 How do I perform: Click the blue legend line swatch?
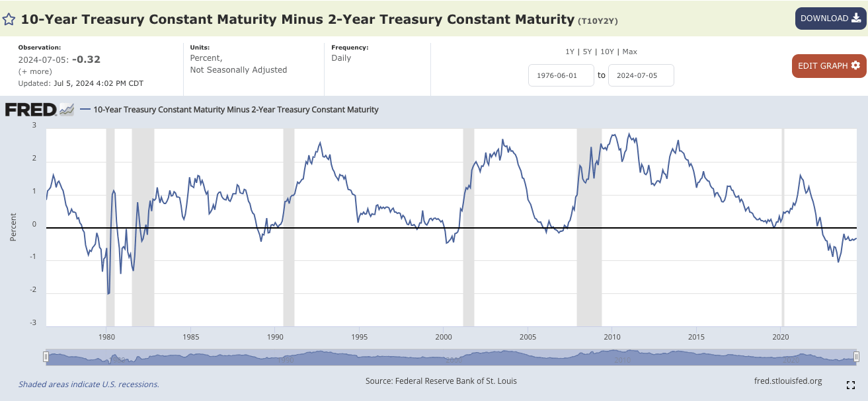(x=85, y=110)
